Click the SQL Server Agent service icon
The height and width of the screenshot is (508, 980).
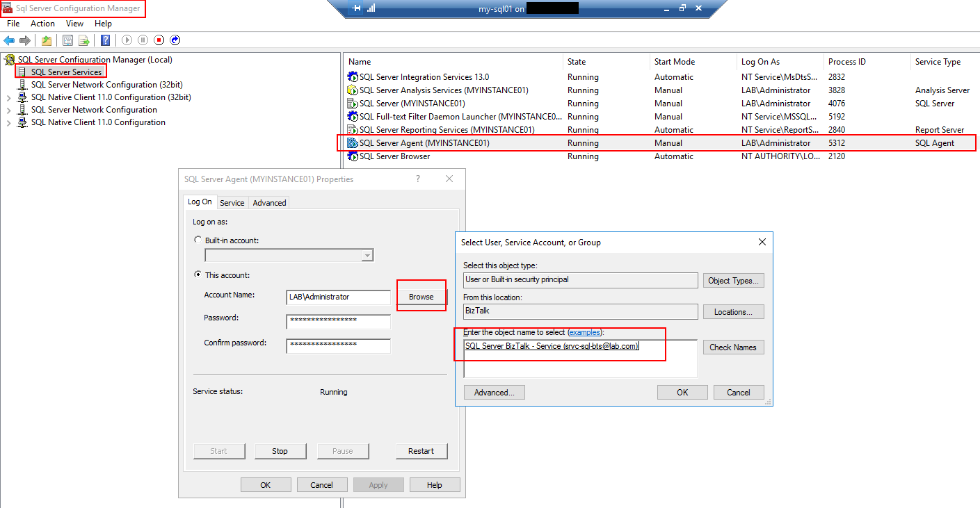click(353, 143)
